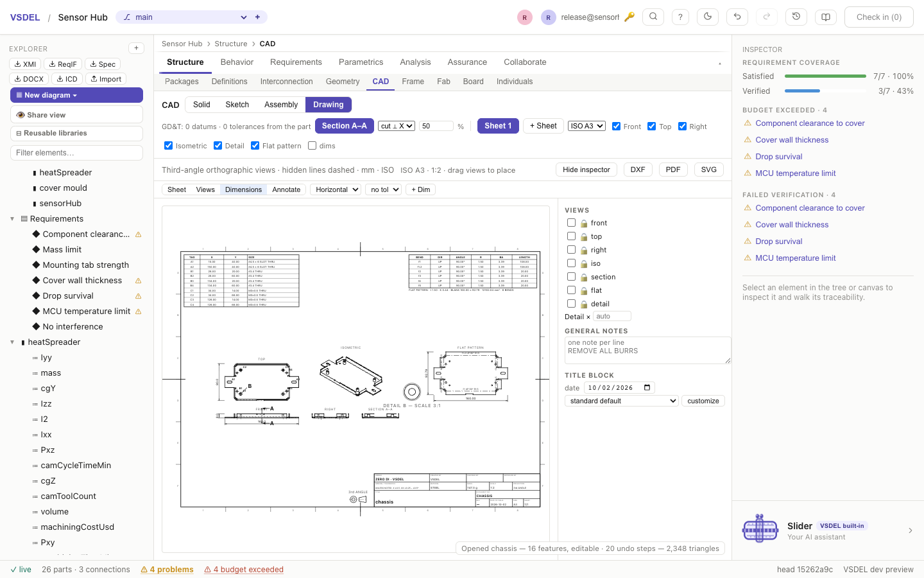This screenshot has height=578, width=924.
Task: Switch to the Annotate drawing tab
Action: (x=286, y=189)
